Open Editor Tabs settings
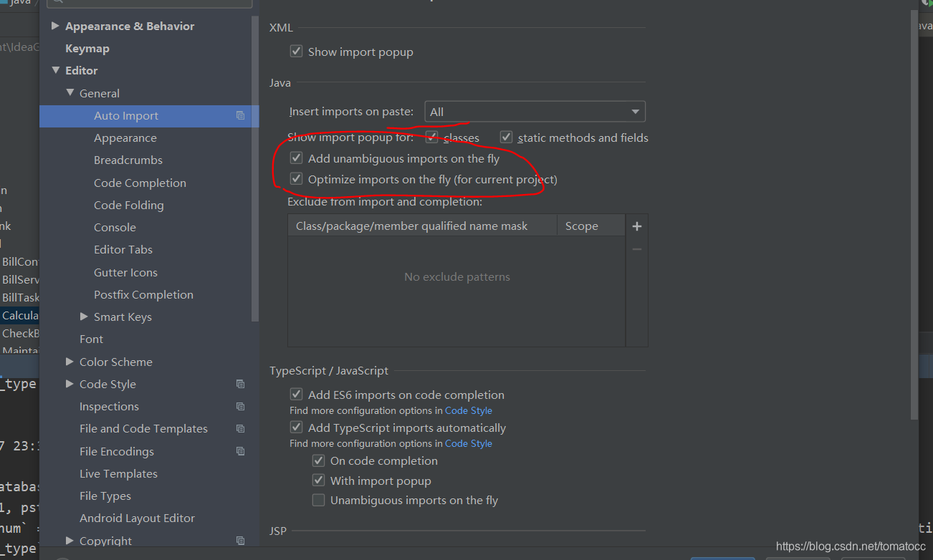This screenshot has width=933, height=560. (123, 249)
